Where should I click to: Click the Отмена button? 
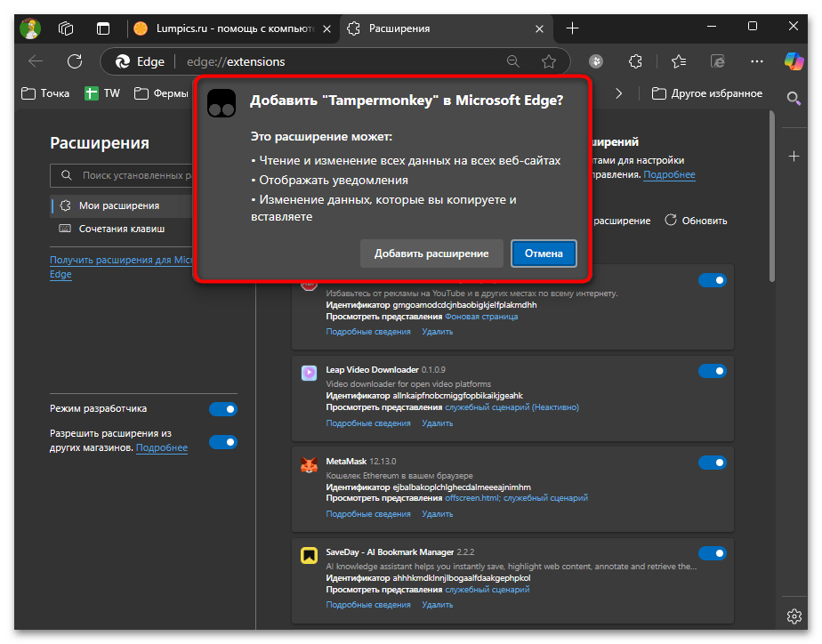544,254
